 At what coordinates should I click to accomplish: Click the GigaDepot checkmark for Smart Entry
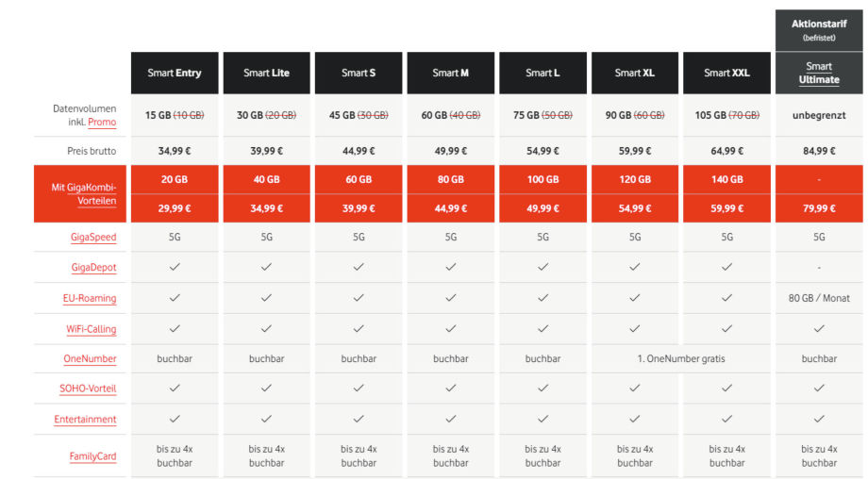[x=175, y=268]
